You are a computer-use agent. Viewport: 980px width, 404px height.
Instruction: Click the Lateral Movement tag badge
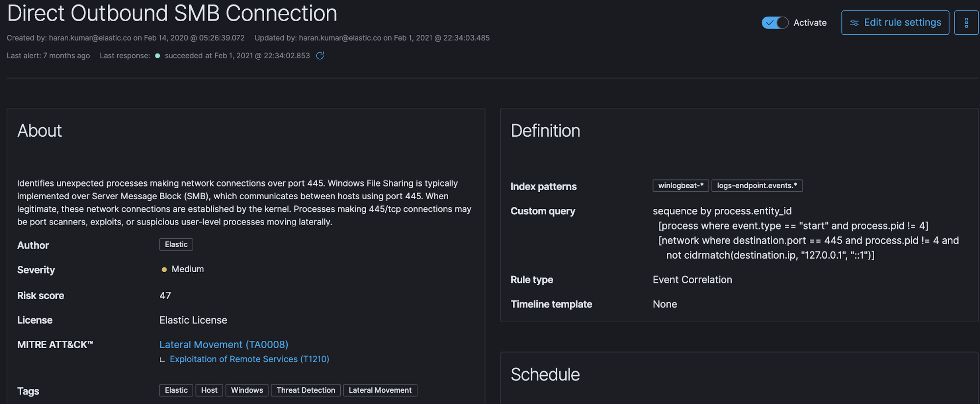[x=380, y=390]
